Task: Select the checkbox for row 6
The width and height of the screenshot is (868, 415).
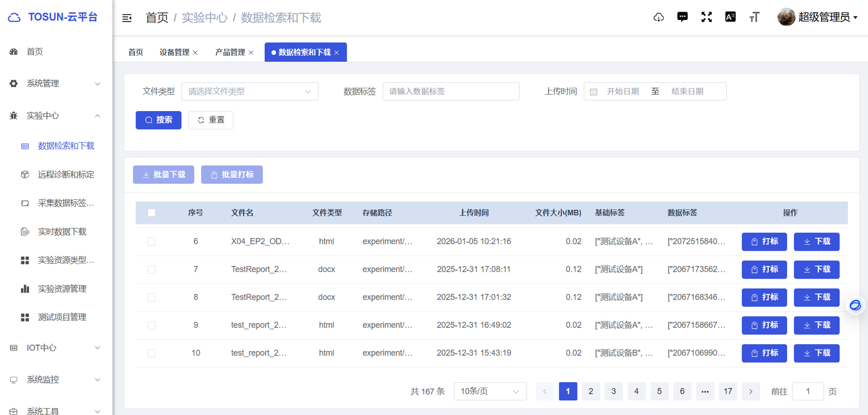Action: point(151,242)
